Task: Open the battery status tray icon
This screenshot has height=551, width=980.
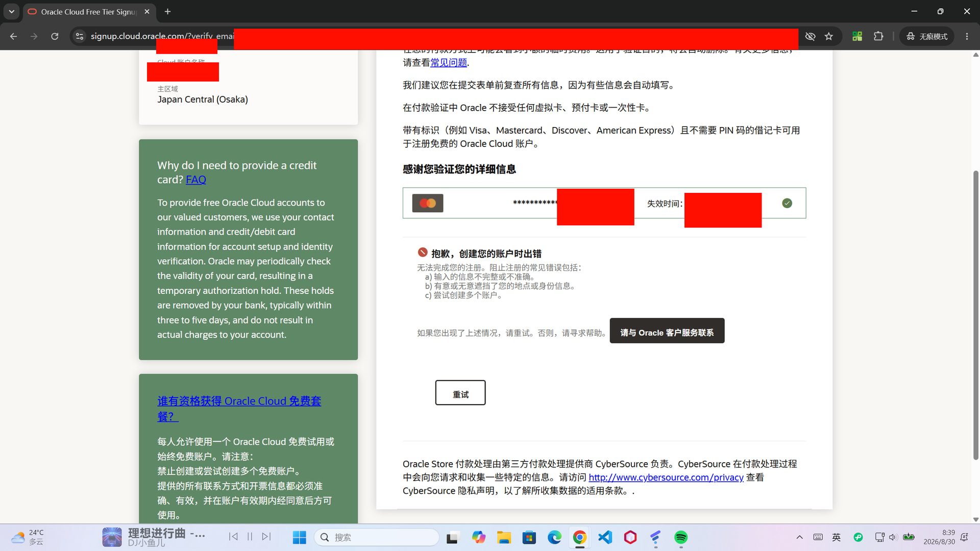Action: [909, 537]
